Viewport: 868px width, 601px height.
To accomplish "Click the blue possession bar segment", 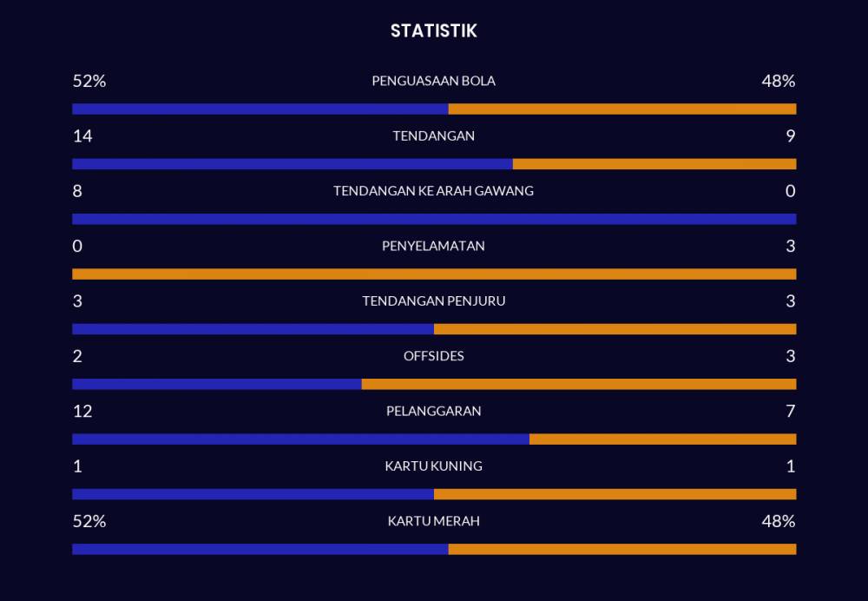I will (260, 109).
